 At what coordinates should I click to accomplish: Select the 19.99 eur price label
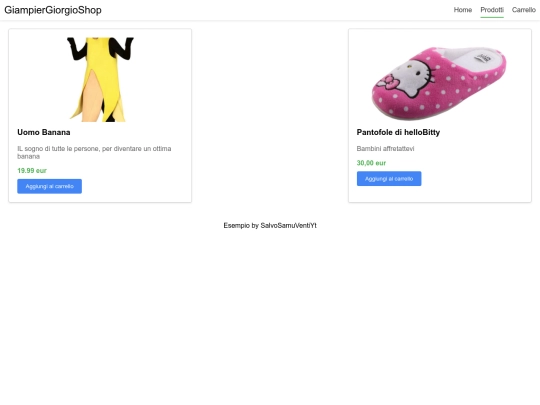(32, 170)
